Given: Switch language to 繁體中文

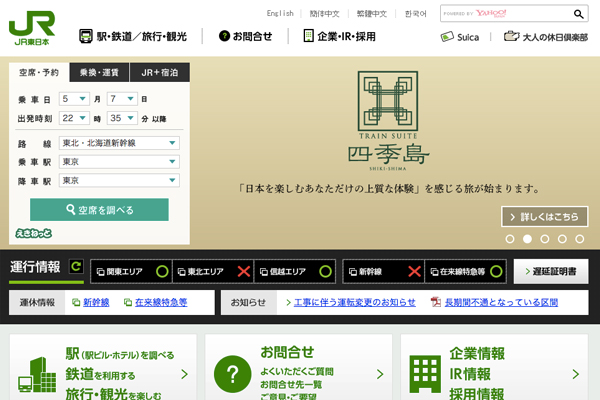Looking at the screenshot, I should pos(372,14).
